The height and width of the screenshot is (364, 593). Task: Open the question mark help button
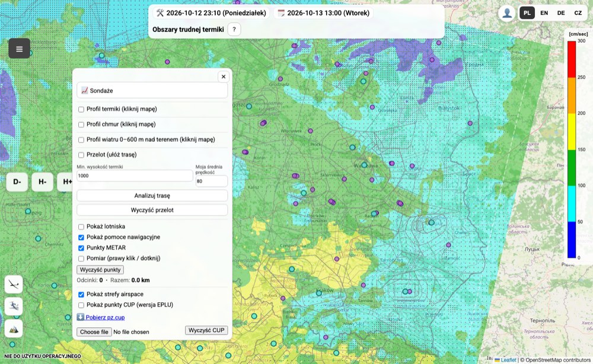[234, 30]
